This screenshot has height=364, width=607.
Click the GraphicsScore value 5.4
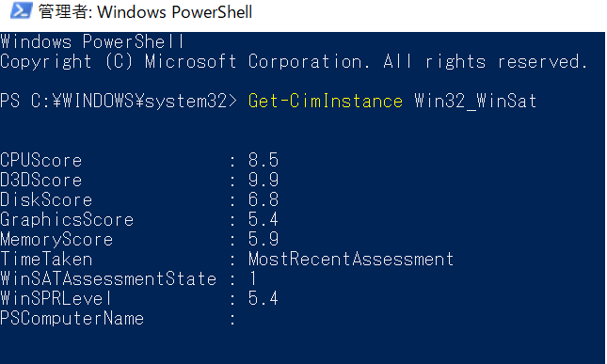264,219
